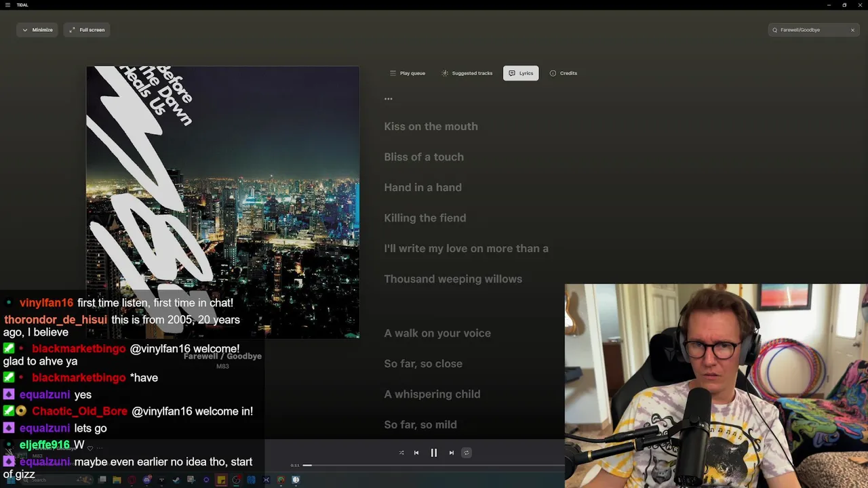
Task: Skip to the previous track
Action: click(x=416, y=453)
